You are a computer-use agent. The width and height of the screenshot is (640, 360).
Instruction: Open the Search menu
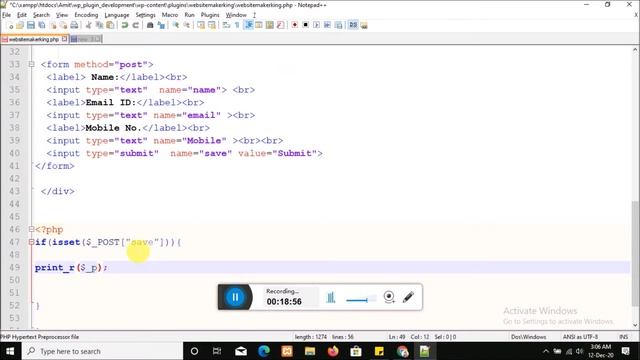41,15
